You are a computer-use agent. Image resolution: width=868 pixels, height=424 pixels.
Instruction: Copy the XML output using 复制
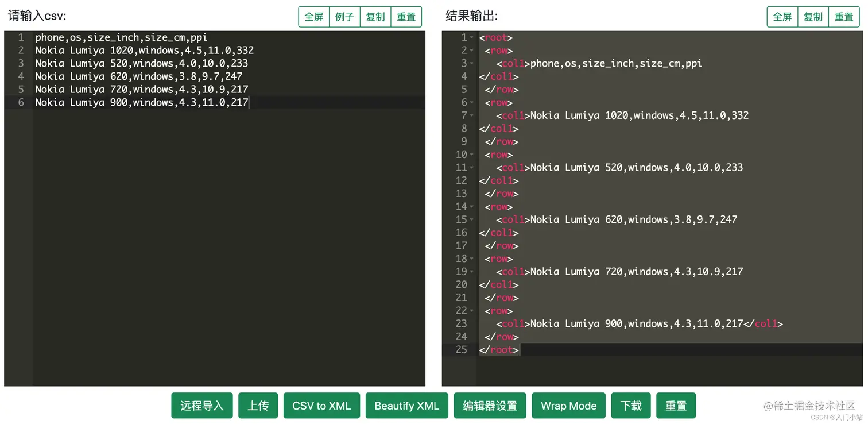(813, 17)
